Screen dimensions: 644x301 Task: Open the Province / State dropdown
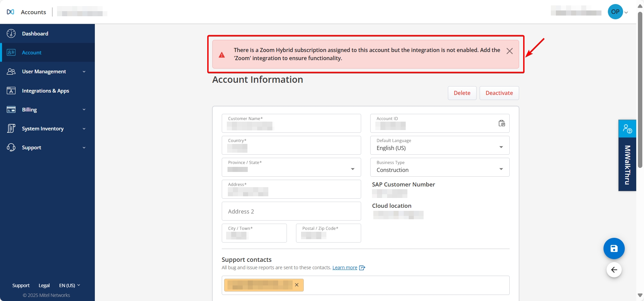point(291,167)
